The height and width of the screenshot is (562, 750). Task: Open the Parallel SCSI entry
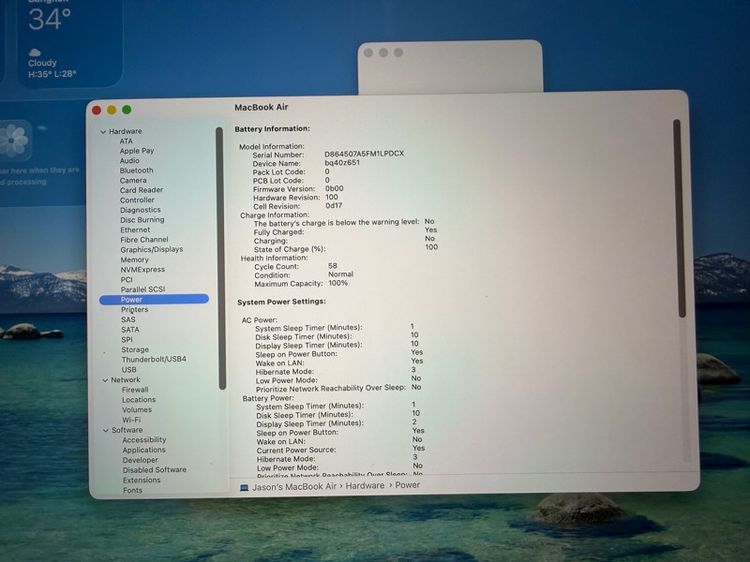point(143,289)
